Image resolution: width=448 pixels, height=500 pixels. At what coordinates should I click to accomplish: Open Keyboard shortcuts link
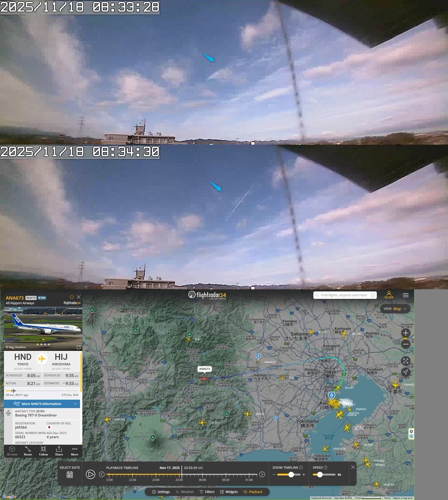pos(321,498)
